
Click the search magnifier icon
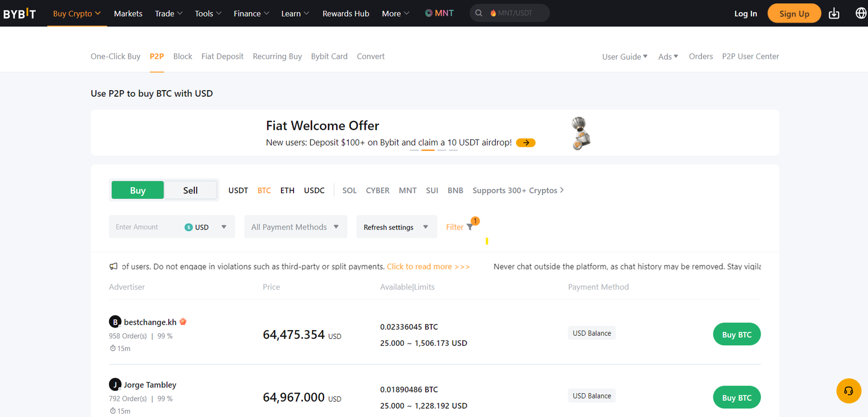[479, 13]
